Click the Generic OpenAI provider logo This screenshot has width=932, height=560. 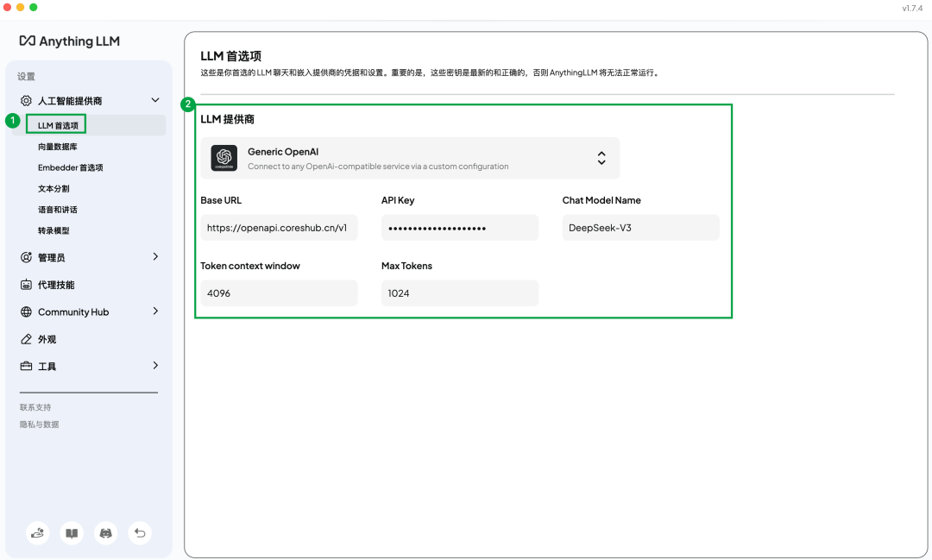point(224,158)
